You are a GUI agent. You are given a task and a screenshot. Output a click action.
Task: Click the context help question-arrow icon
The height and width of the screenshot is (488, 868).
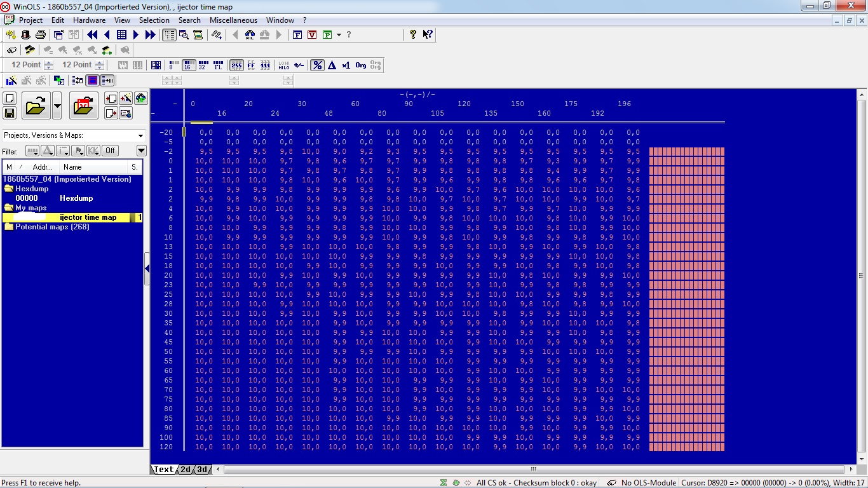coord(428,35)
